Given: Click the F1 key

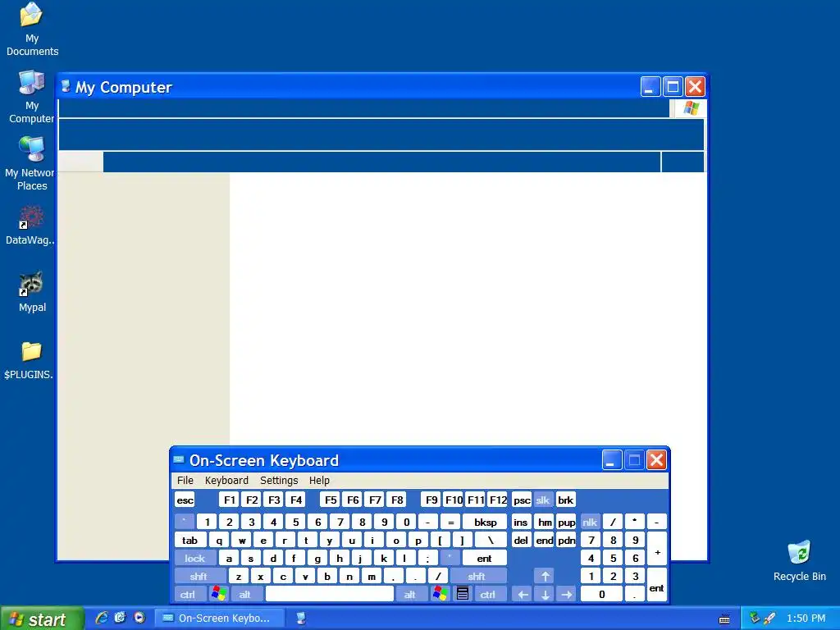Looking at the screenshot, I should pyautogui.click(x=230, y=500).
